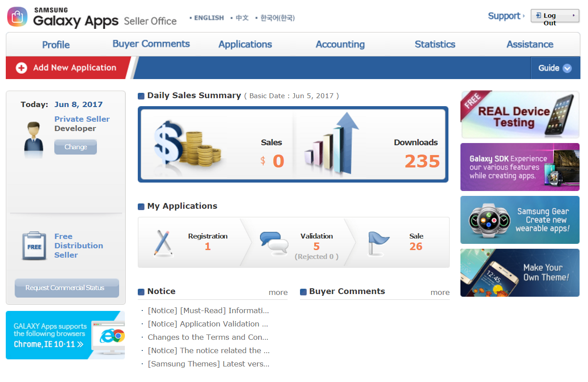This screenshot has height=382, width=588.
Task: Click more next to Buyer Comments heading
Action: click(440, 292)
